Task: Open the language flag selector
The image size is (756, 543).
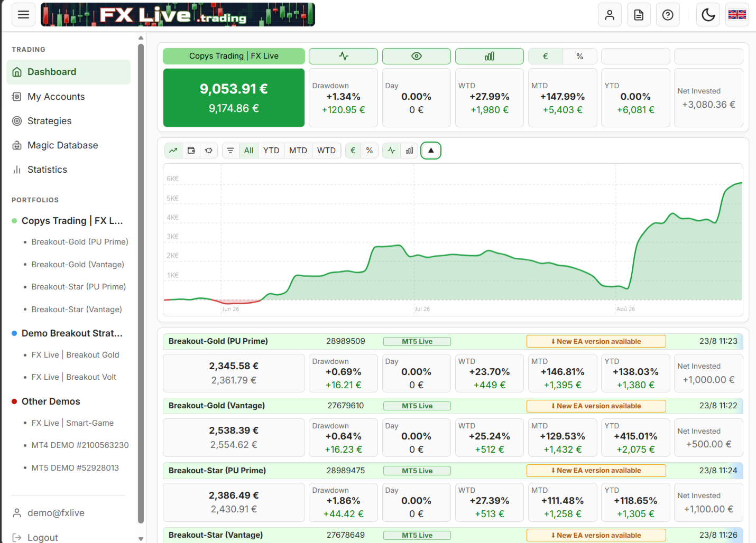Action: (737, 15)
